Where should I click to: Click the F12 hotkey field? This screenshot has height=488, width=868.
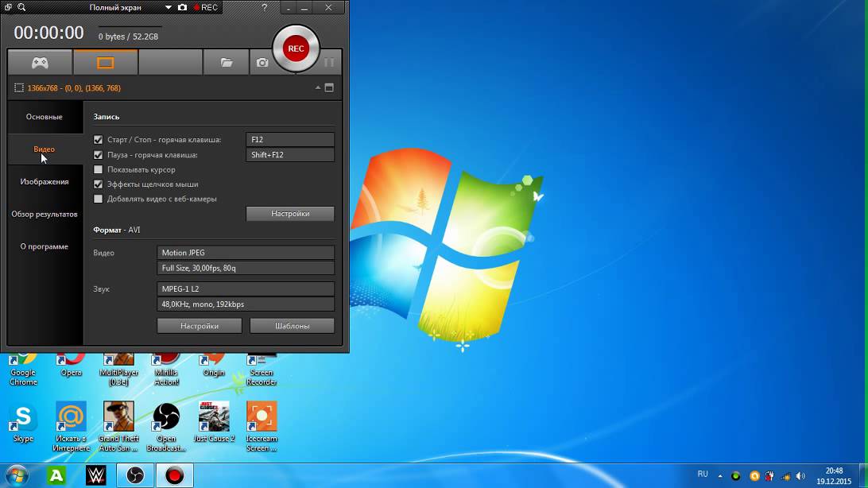click(x=290, y=139)
